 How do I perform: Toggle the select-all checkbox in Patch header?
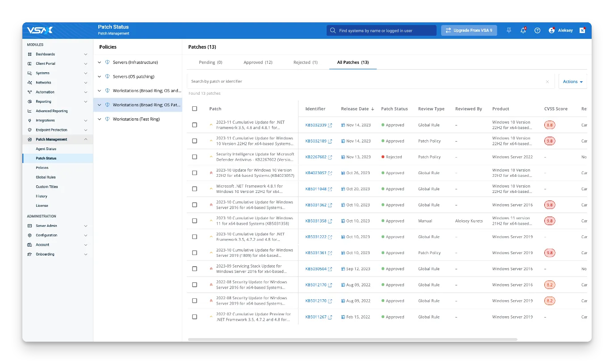194,109
